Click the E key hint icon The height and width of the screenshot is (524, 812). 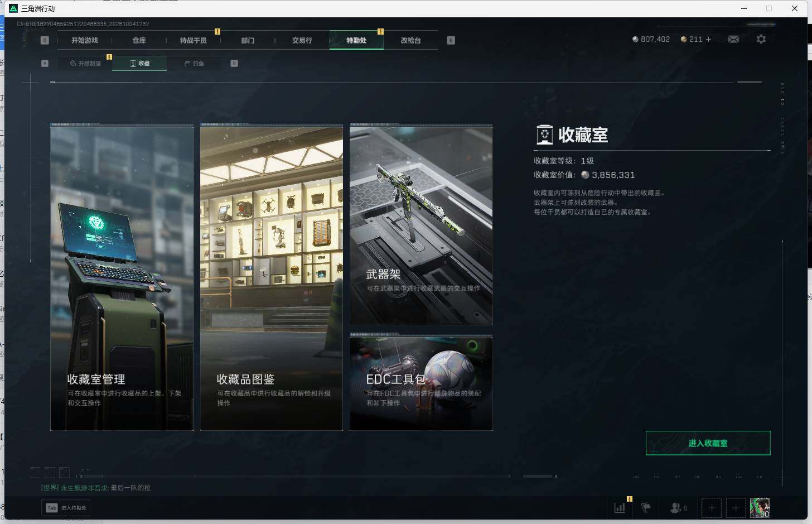point(451,40)
